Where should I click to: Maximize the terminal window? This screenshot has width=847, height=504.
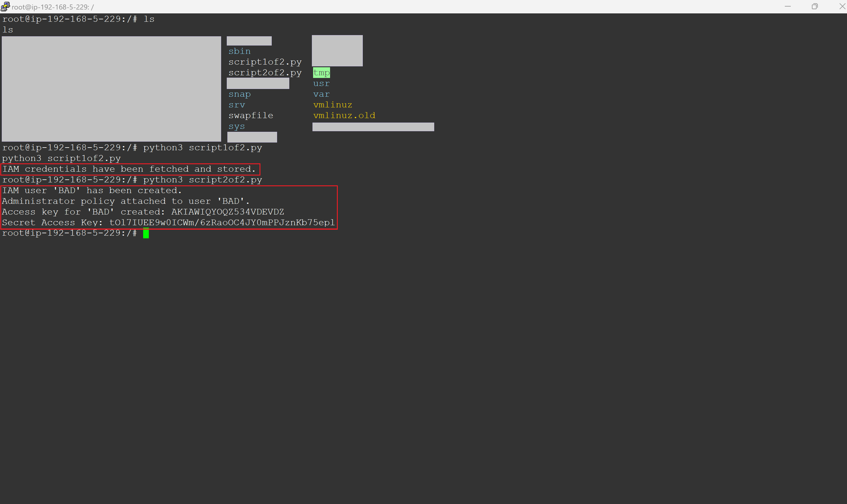pos(814,7)
